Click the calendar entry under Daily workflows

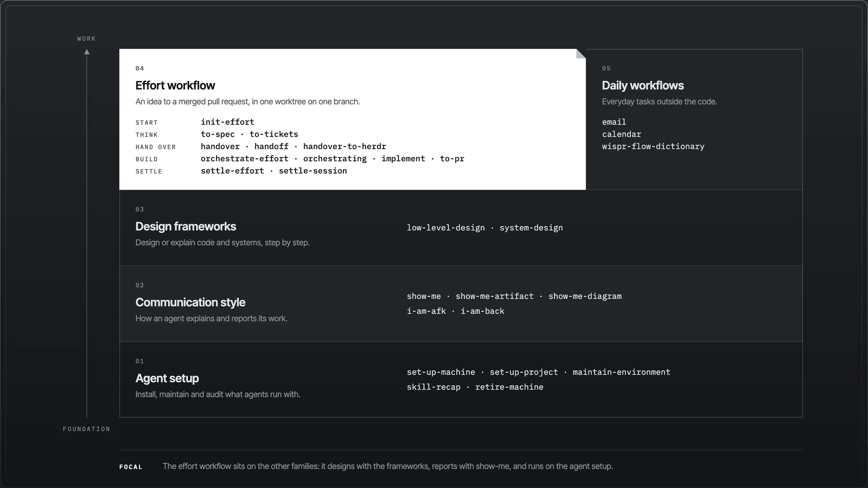pos(622,134)
